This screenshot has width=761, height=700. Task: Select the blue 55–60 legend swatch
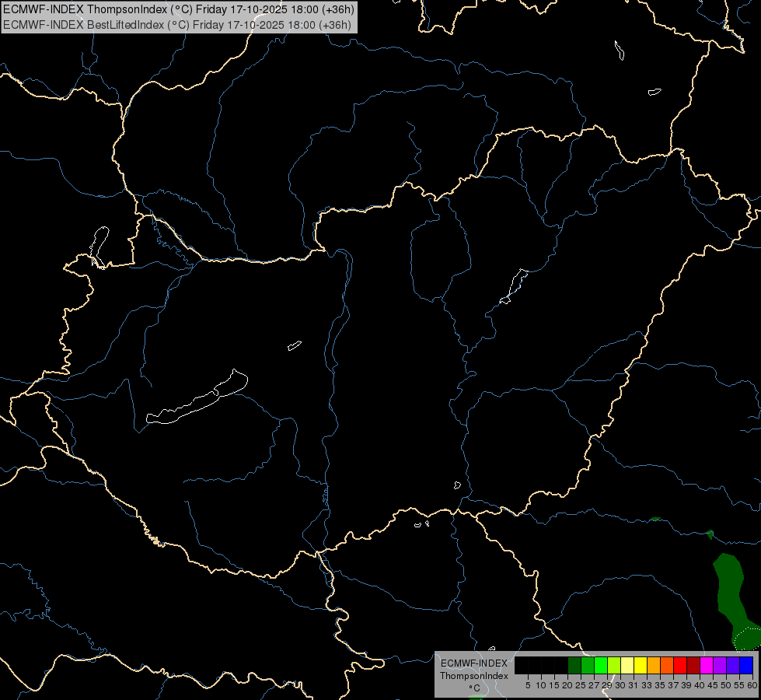pyautogui.click(x=746, y=665)
